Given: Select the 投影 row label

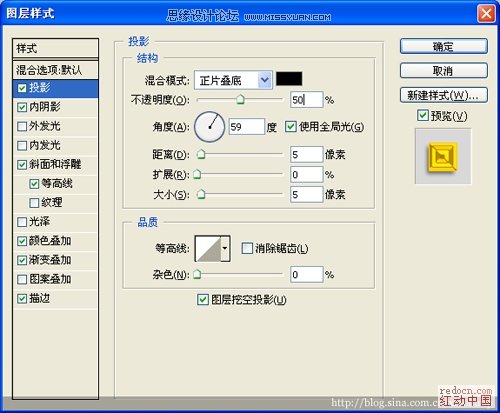Looking at the screenshot, I should click(x=40, y=88).
